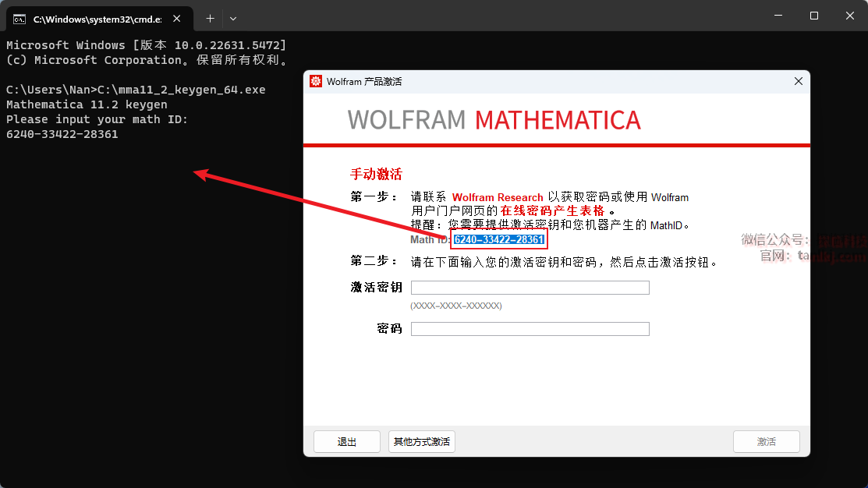Expand the terminal profile dropdown chevron
This screenshot has height=488, width=868.
[x=233, y=19]
